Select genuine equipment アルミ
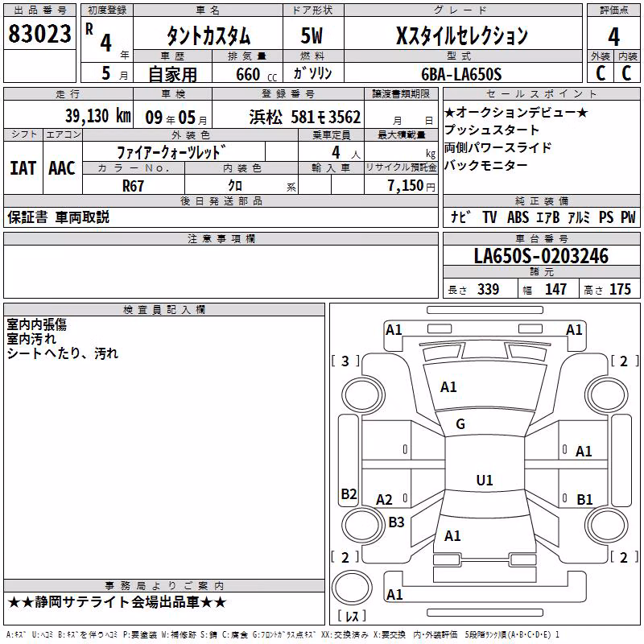This screenshot has height=644, width=644. [x=579, y=217]
